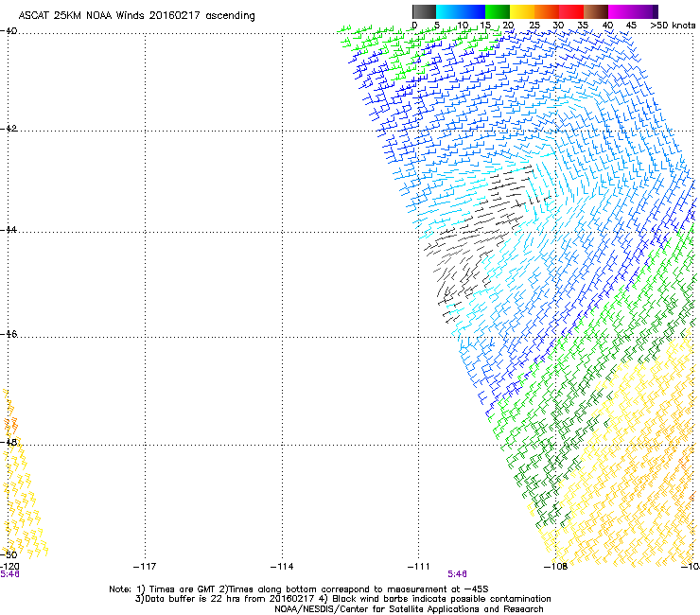Viewport: 700px width, 615px height.
Task: Click the brown 35-40 knots legend segment
Action: click(x=596, y=11)
